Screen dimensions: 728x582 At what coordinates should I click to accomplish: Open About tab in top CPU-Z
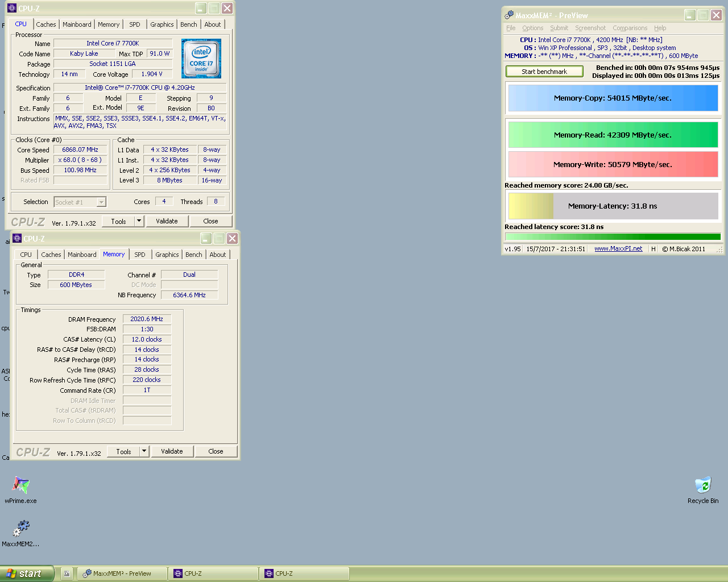coord(213,24)
